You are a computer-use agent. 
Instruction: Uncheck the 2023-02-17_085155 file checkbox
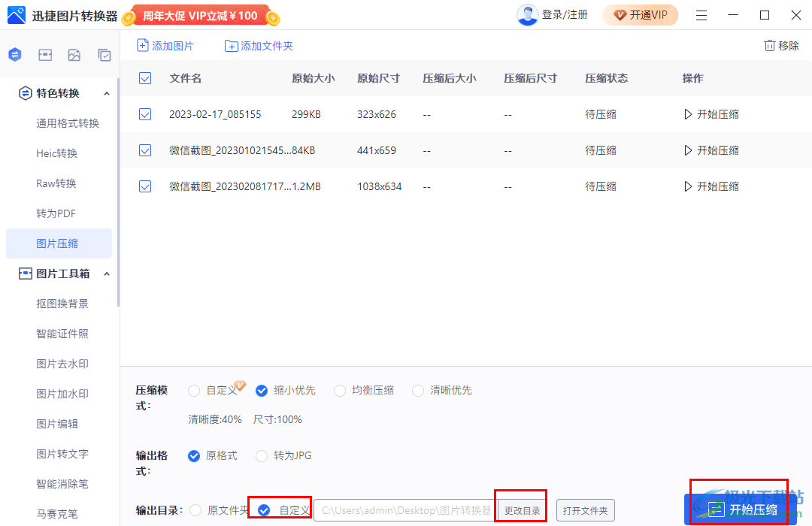(145, 114)
